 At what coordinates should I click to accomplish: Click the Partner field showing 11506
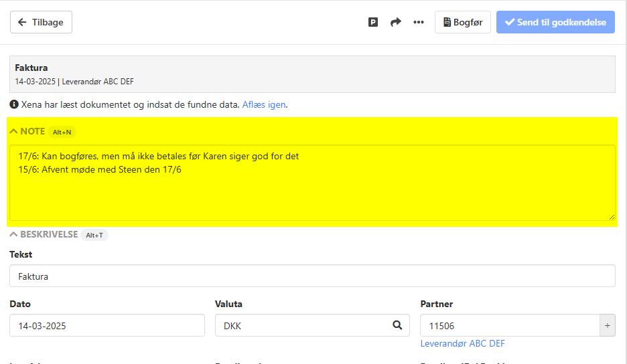tap(509, 325)
